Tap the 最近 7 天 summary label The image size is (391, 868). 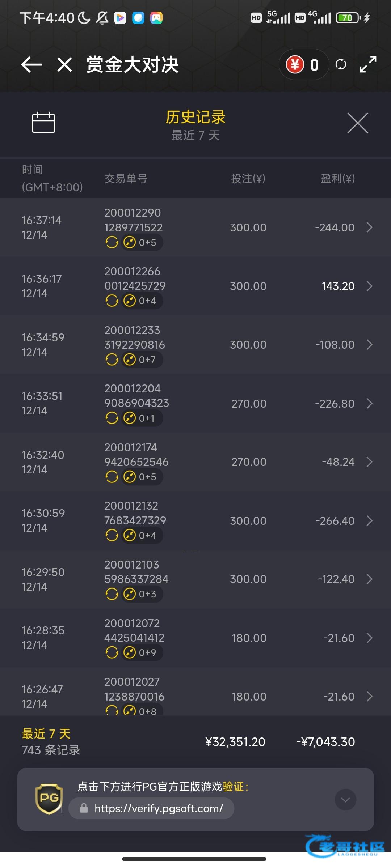click(46, 734)
